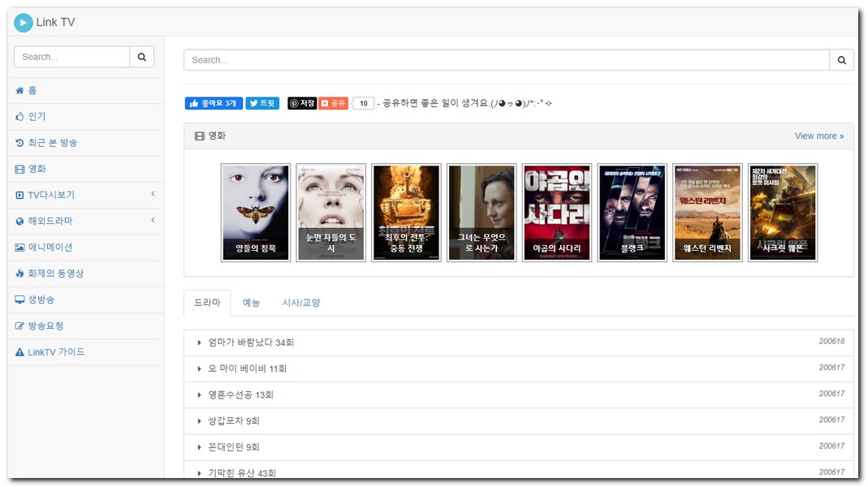Click the date 200618 in the first row

tap(831, 342)
